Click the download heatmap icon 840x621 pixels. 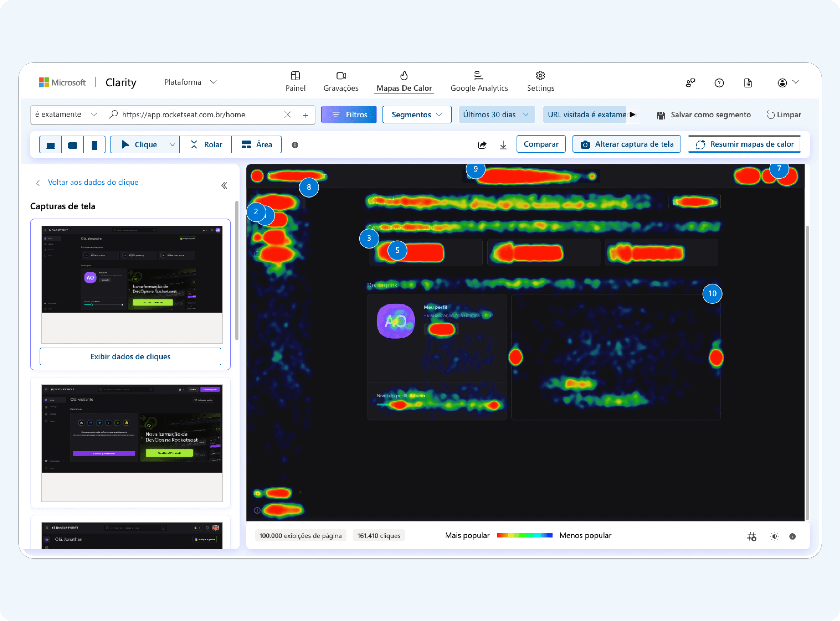tap(503, 145)
